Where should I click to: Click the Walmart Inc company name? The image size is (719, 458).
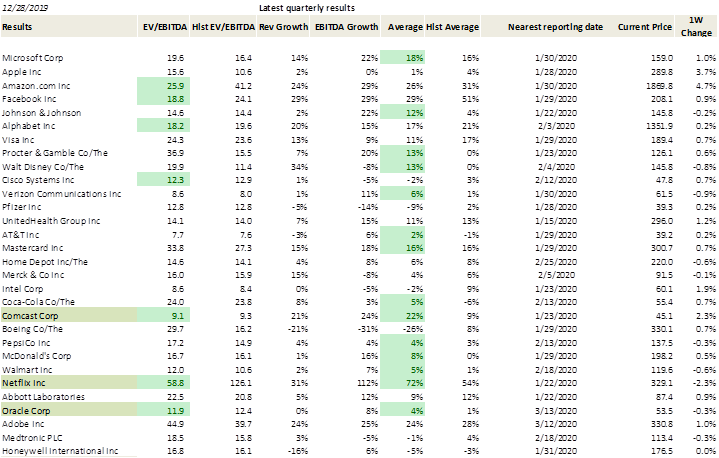[27, 370]
